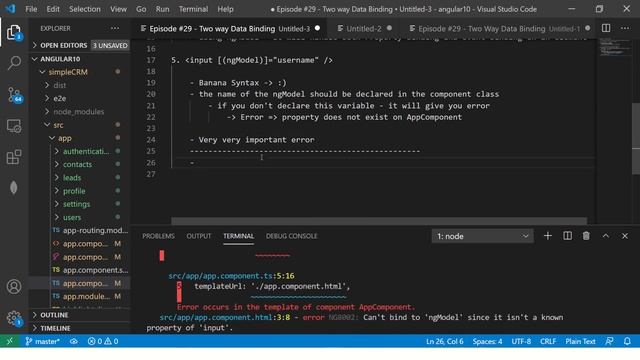Open the Manage gear menu
Screen dimensions: 640x360
[14, 318]
